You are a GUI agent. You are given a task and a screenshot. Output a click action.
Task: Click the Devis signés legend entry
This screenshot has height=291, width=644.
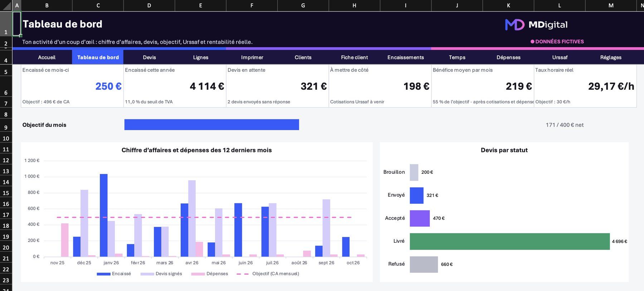coord(161,274)
